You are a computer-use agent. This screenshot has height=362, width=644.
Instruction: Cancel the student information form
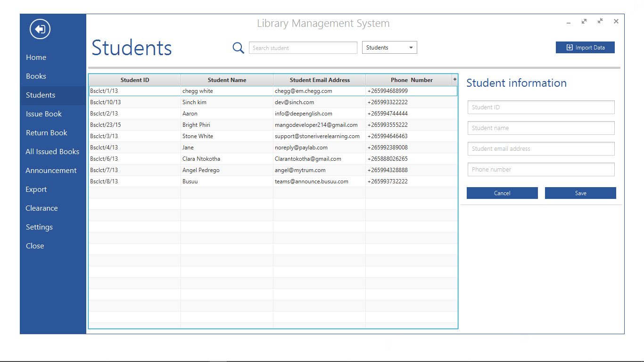pos(502,193)
